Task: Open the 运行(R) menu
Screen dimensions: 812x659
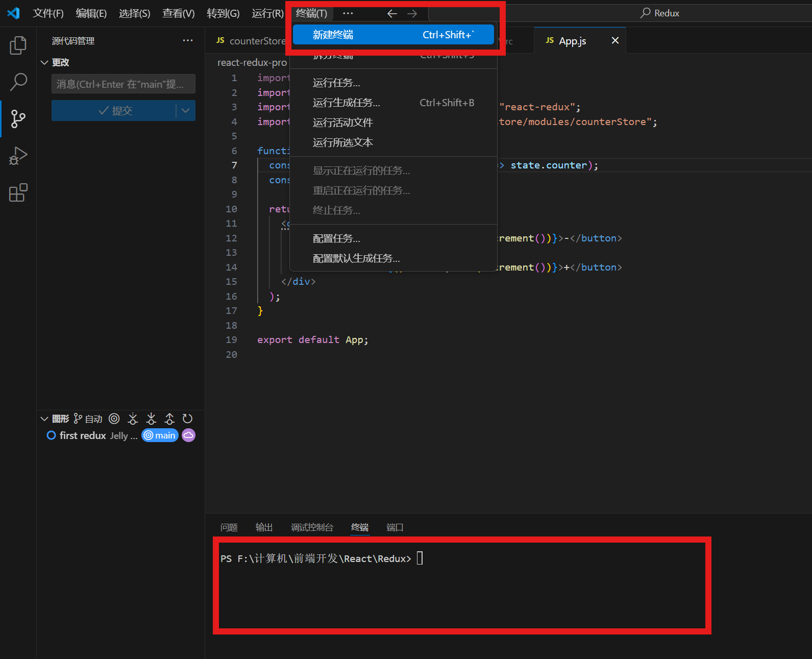Action: 267,13
